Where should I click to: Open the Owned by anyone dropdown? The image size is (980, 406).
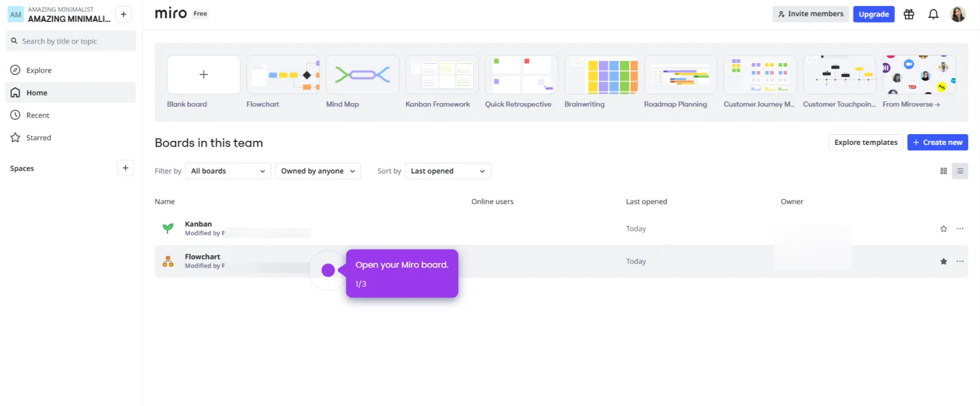pos(318,171)
